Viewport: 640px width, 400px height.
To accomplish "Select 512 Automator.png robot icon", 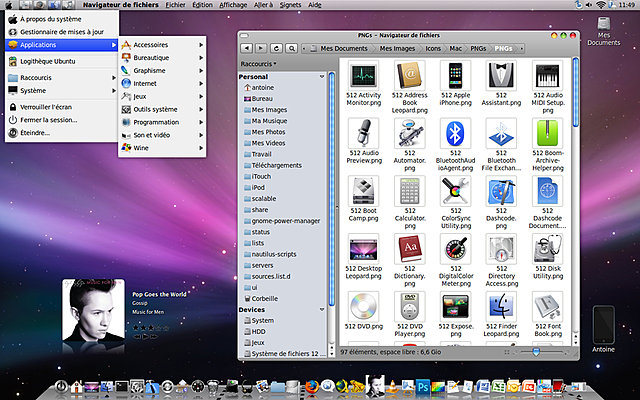I will tap(409, 133).
